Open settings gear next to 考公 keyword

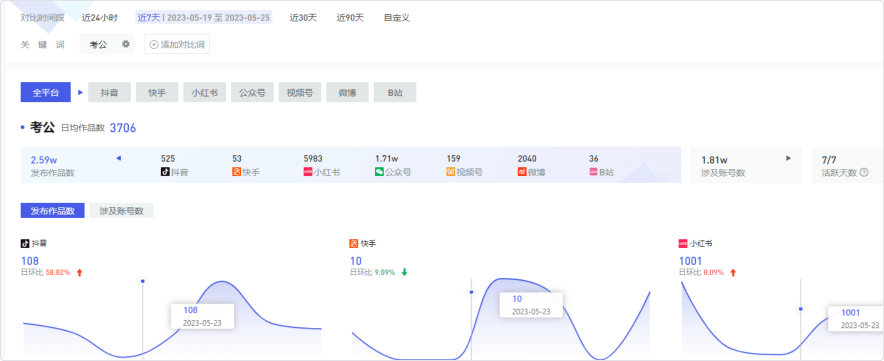click(x=126, y=44)
